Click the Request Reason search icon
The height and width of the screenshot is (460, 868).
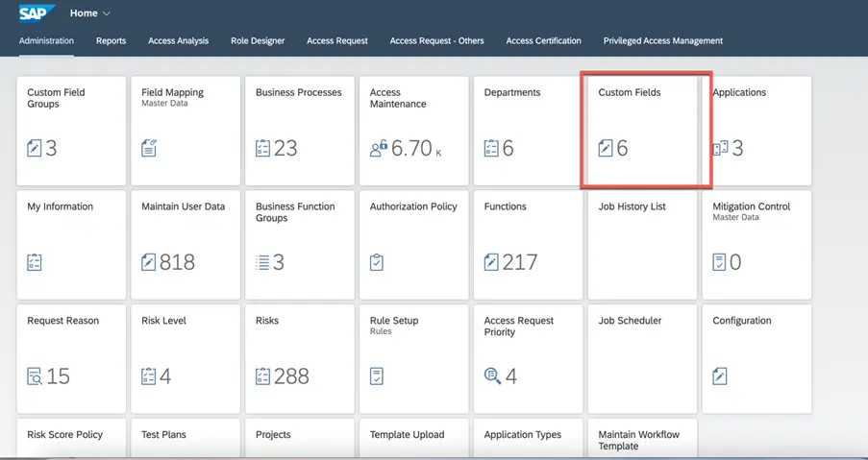pyautogui.click(x=35, y=376)
